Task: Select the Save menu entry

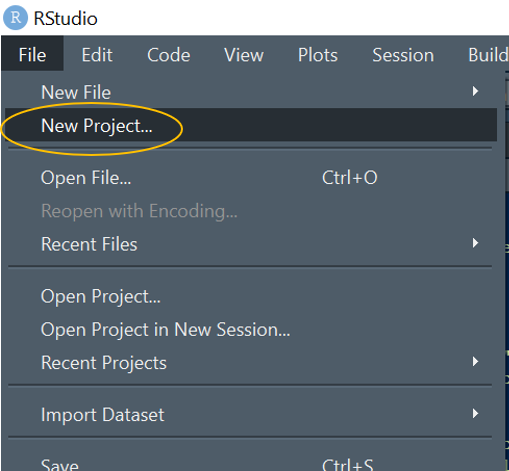Action: click(251, 463)
